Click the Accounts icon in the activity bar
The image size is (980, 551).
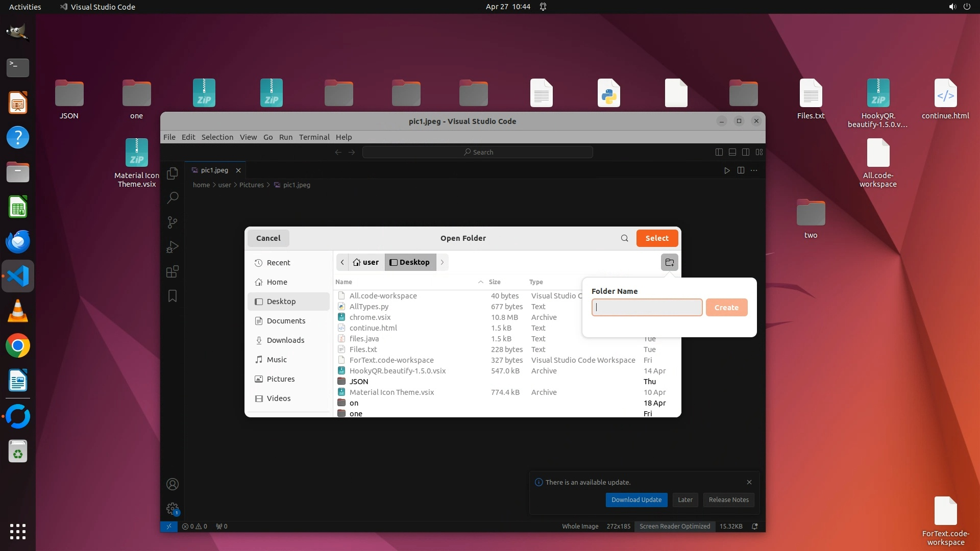click(x=173, y=484)
